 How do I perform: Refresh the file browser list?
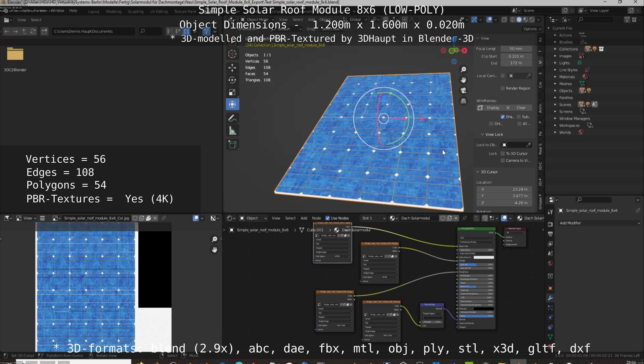pyautogui.click(x=33, y=32)
